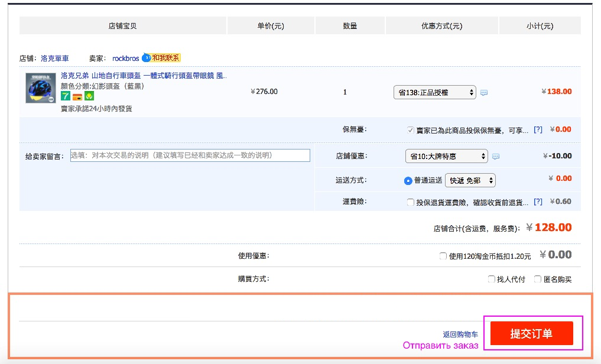This screenshot has height=364, width=601.
Task: Open the 快遞 免郵 shipping dropdown
Action: (470, 180)
